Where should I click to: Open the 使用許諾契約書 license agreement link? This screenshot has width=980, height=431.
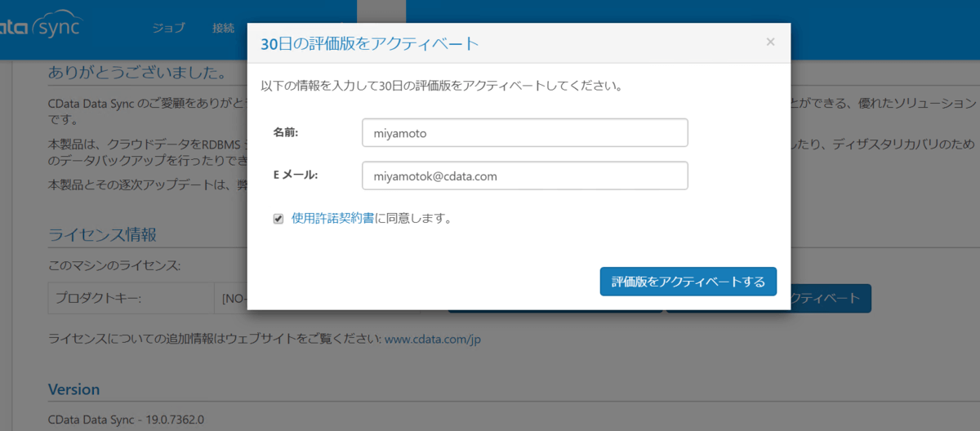click(333, 219)
